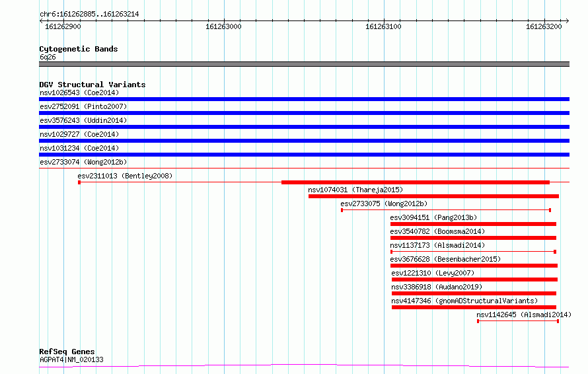Click ruler position 161262900
Viewport: 588px width, 374px height.
63,26
